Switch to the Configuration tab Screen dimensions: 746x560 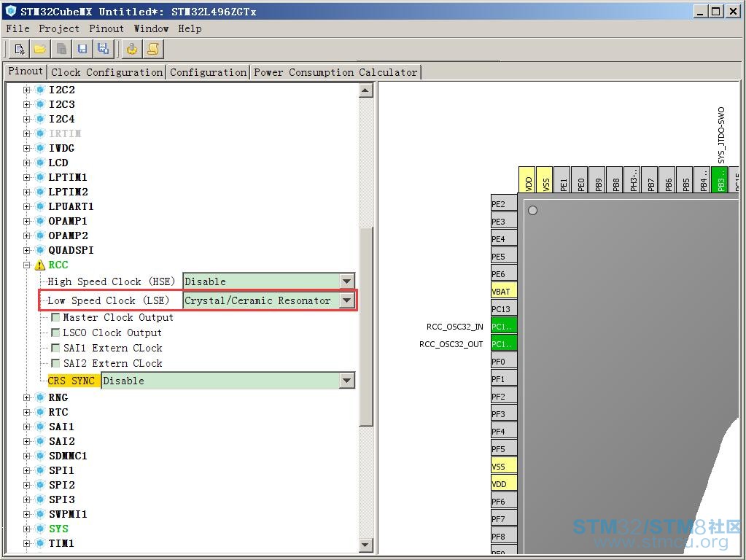coord(209,72)
